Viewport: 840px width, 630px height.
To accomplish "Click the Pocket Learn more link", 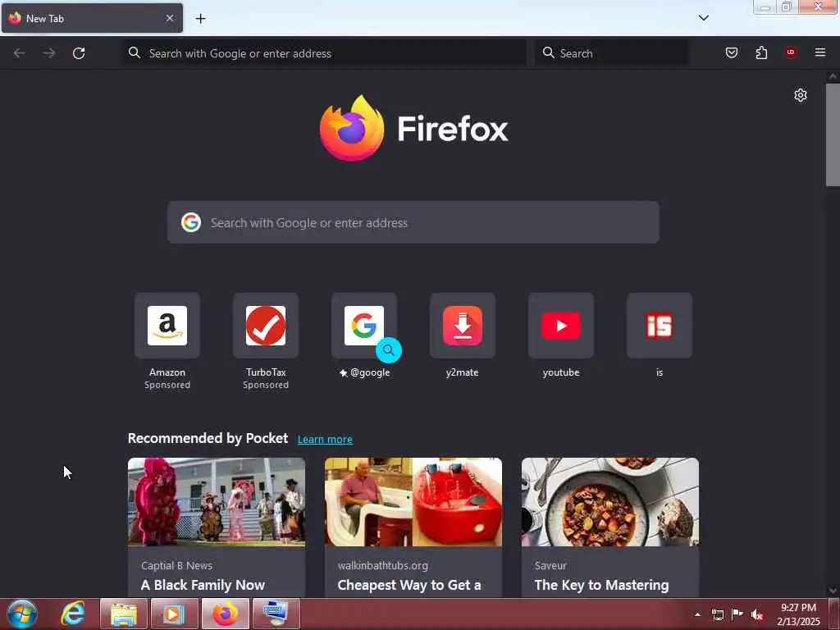I will click(x=325, y=440).
